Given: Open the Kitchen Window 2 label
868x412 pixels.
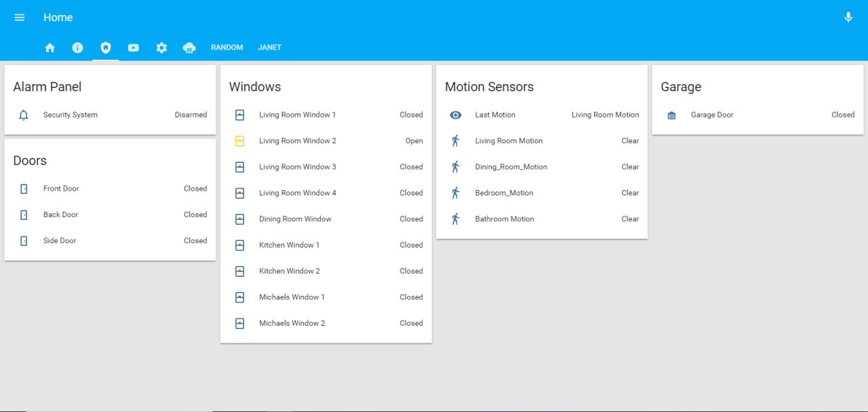Looking at the screenshot, I should pos(289,271).
